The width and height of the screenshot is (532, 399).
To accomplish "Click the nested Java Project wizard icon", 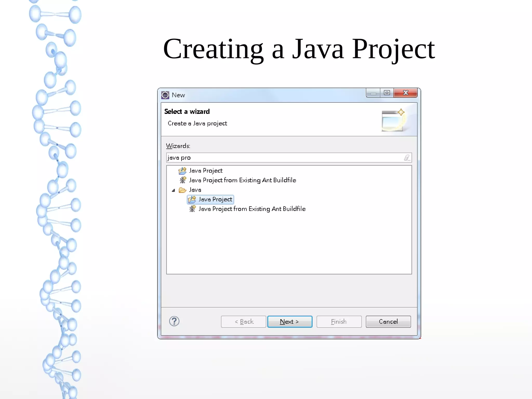I will 192,199.
